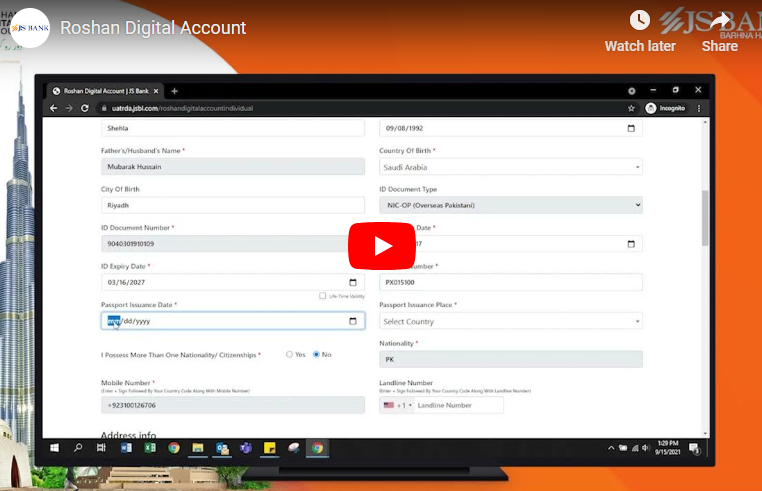Open Microsoft Teams from the taskbar
762x491 pixels.
(245, 448)
